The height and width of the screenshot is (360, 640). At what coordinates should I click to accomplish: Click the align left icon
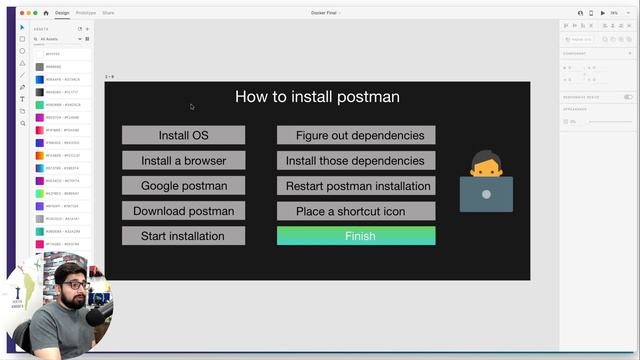coord(605,26)
